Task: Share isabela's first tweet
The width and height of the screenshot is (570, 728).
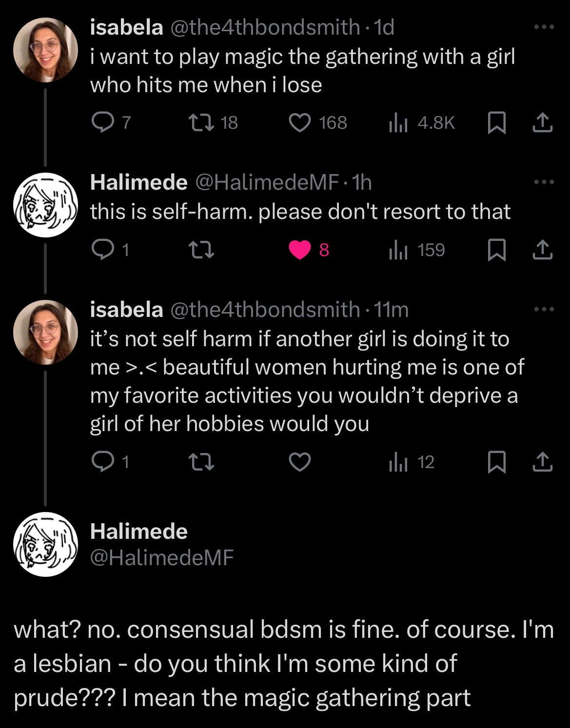Action: pos(542,122)
